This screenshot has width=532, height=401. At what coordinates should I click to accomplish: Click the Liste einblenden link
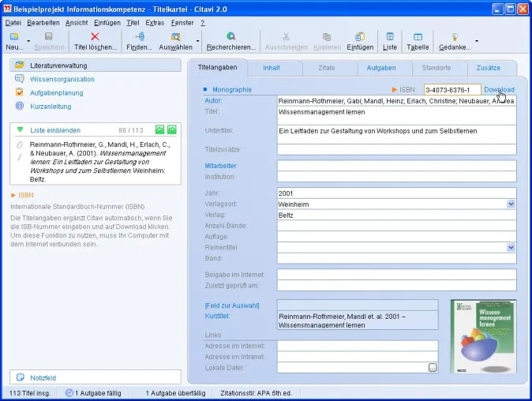tap(55, 130)
